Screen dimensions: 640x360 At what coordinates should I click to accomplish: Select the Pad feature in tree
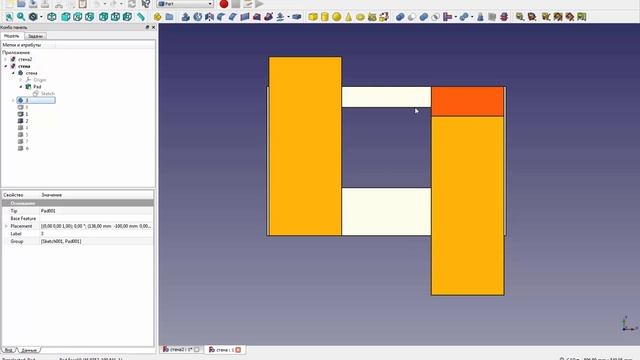tap(37, 87)
